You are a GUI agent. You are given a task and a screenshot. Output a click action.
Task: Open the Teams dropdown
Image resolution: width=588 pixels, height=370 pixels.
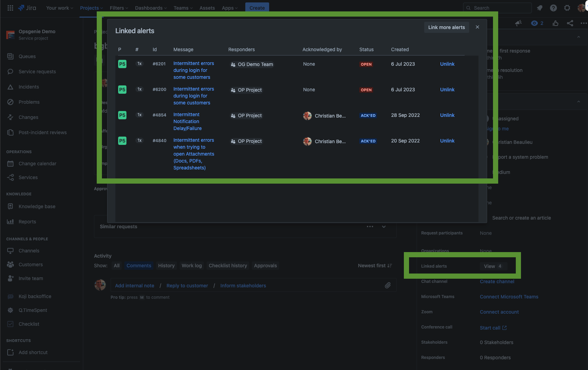(183, 8)
